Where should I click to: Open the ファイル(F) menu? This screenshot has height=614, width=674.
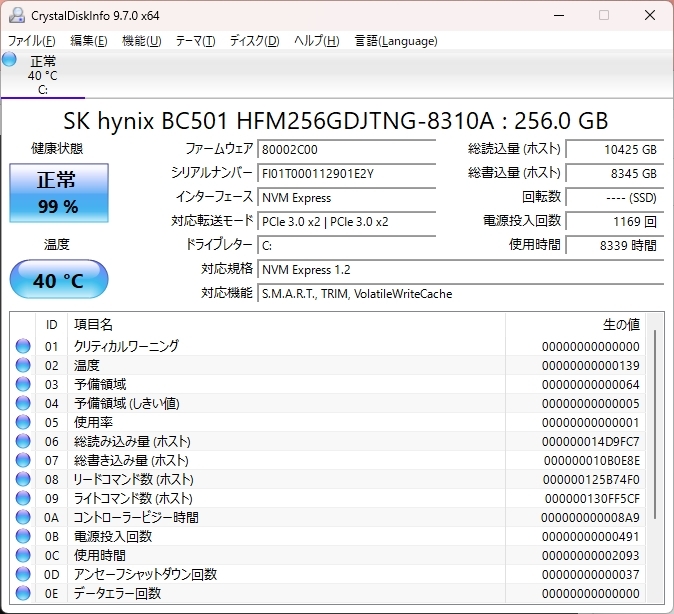point(32,41)
